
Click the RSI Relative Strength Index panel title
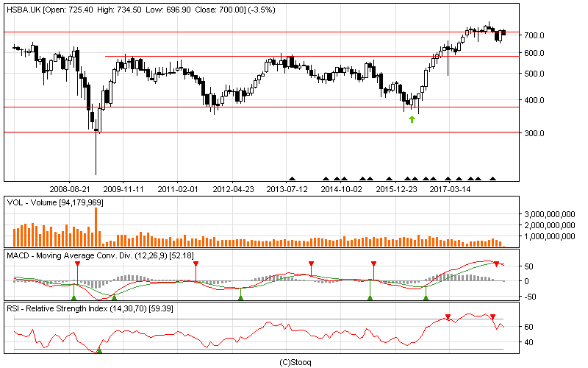[90, 309]
